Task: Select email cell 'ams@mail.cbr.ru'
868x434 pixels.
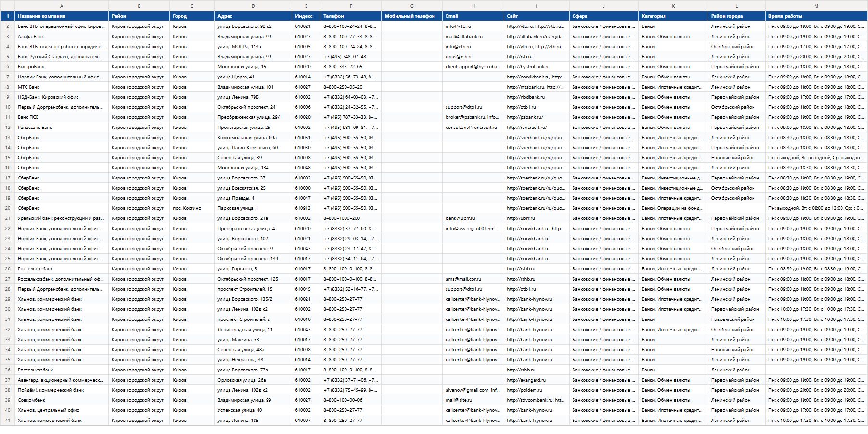Action: point(473,279)
